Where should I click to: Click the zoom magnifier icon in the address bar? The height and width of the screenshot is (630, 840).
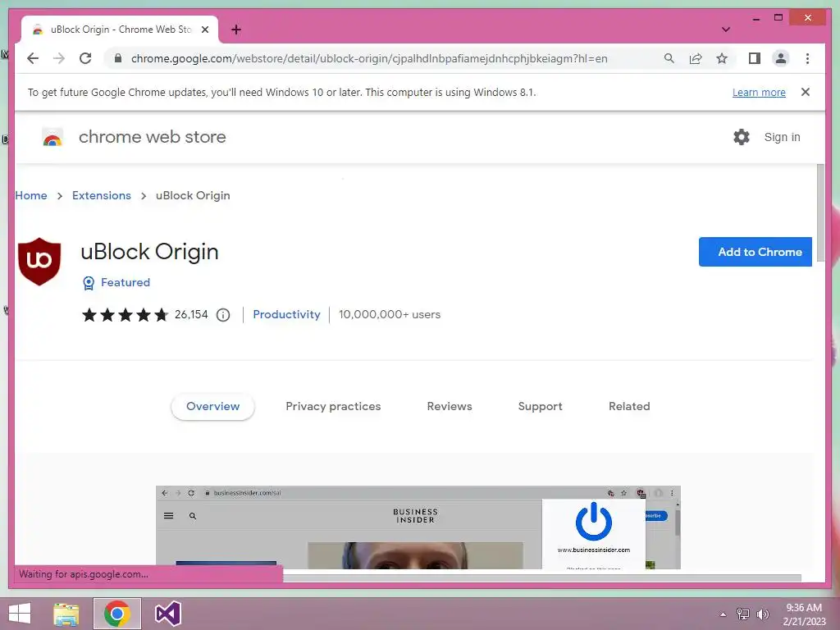point(669,58)
